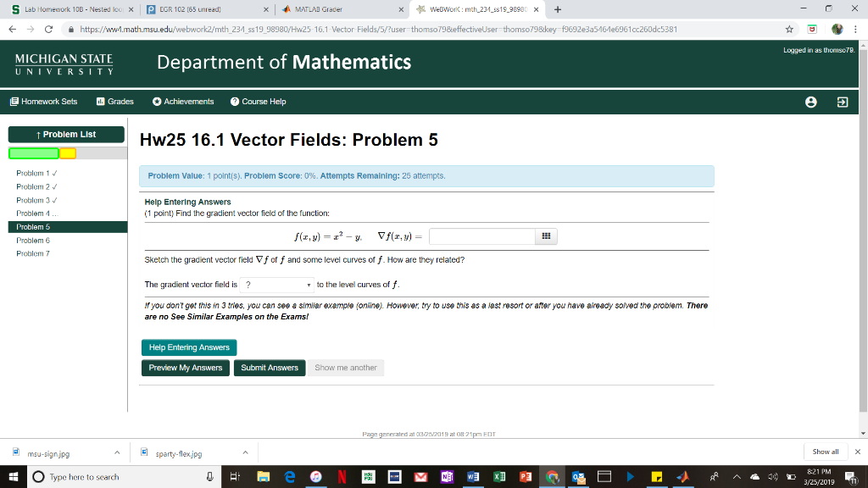Reload the page
This screenshot has height=488, width=868.
pyautogui.click(x=48, y=30)
